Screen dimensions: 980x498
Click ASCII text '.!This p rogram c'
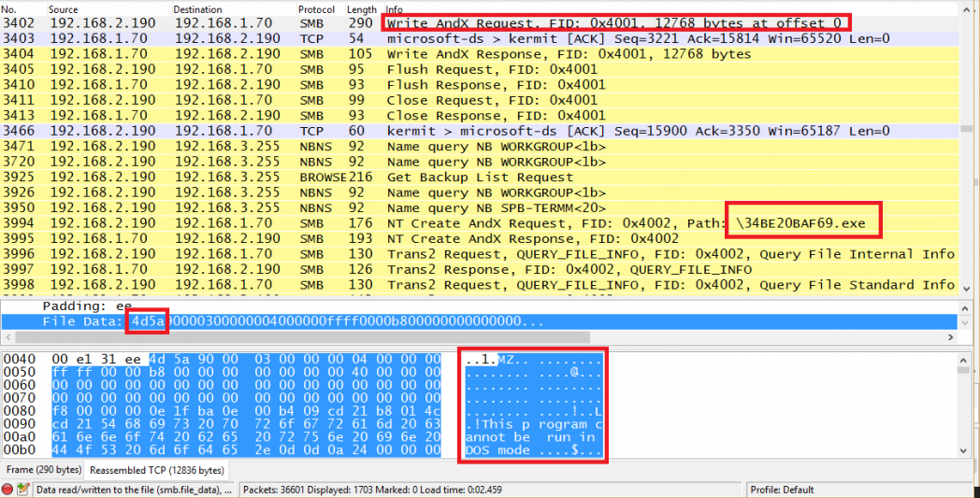534,424
